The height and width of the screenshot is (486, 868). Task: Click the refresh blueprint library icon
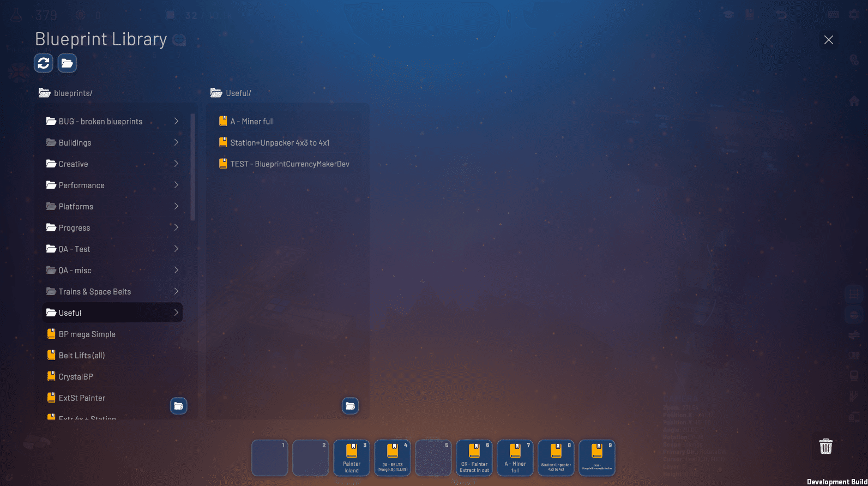(44, 63)
